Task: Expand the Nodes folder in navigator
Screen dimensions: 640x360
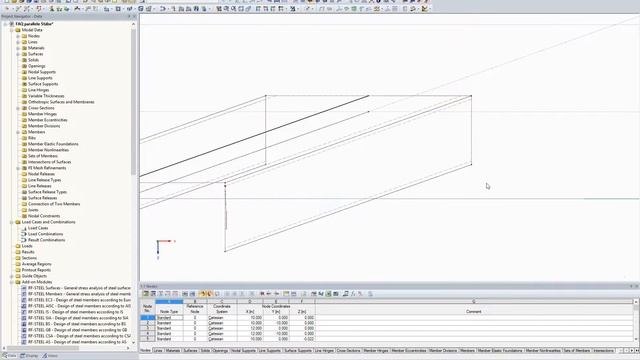Action: pos(18,36)
